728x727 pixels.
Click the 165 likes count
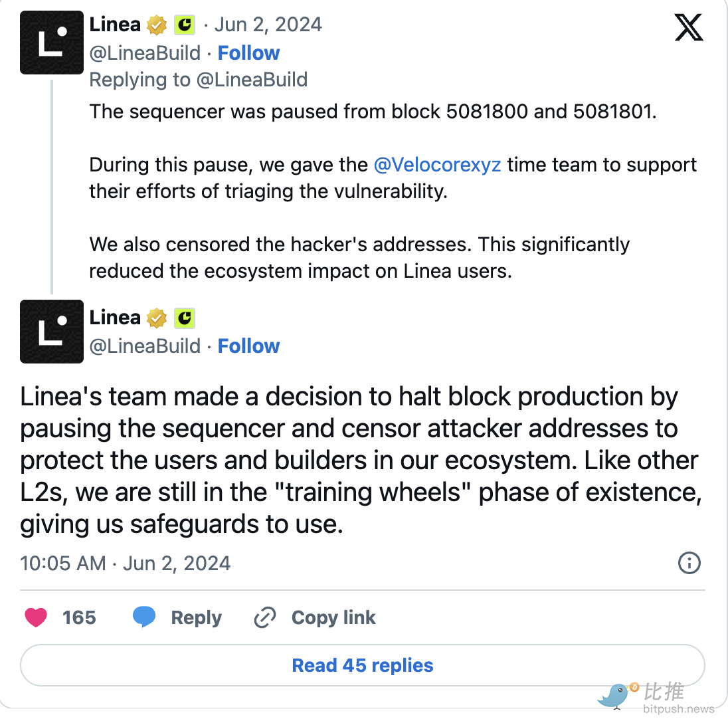click(79, 617)
